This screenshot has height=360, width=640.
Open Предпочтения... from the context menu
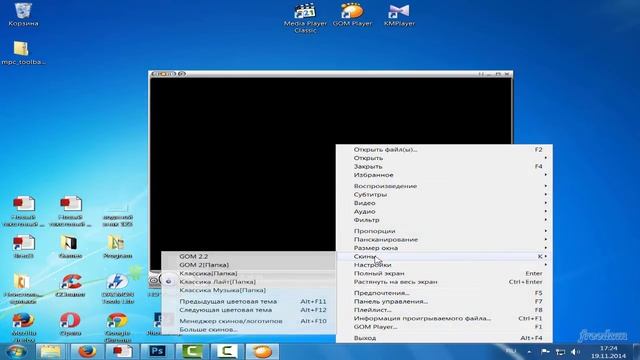(x=444, y=293)
